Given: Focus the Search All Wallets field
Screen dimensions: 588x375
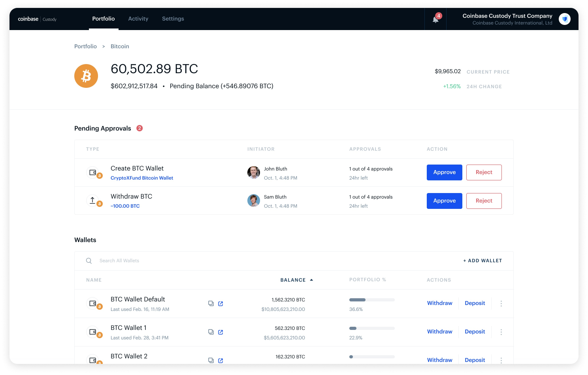Looking at the screenshot, I should click(119, 261).
